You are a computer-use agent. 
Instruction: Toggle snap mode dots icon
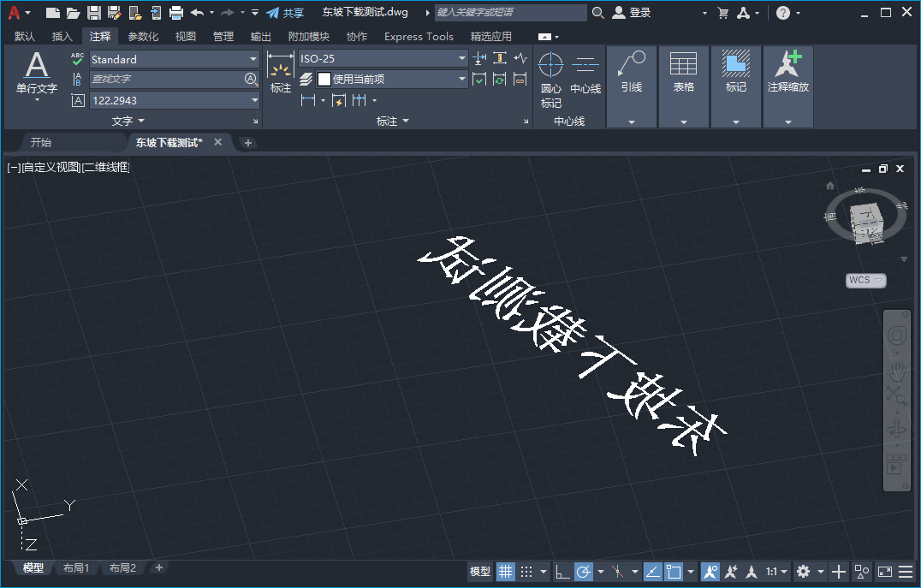click(x=526, y=572)
